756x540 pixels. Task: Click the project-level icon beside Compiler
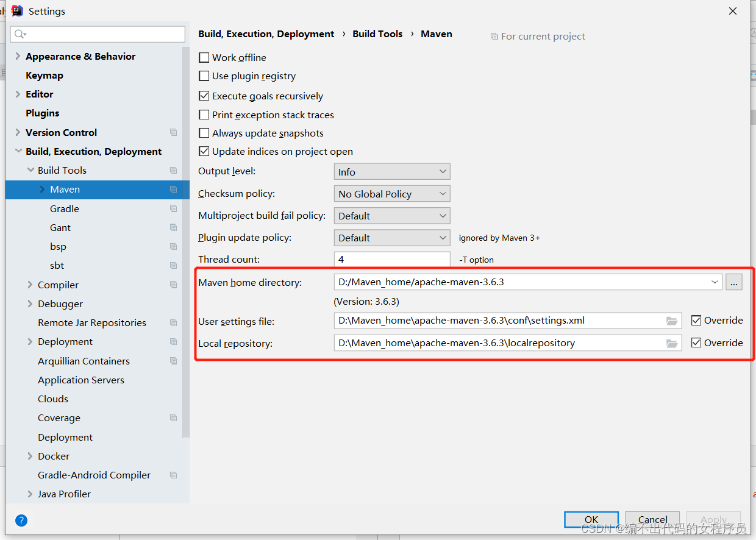pos(174,285)
